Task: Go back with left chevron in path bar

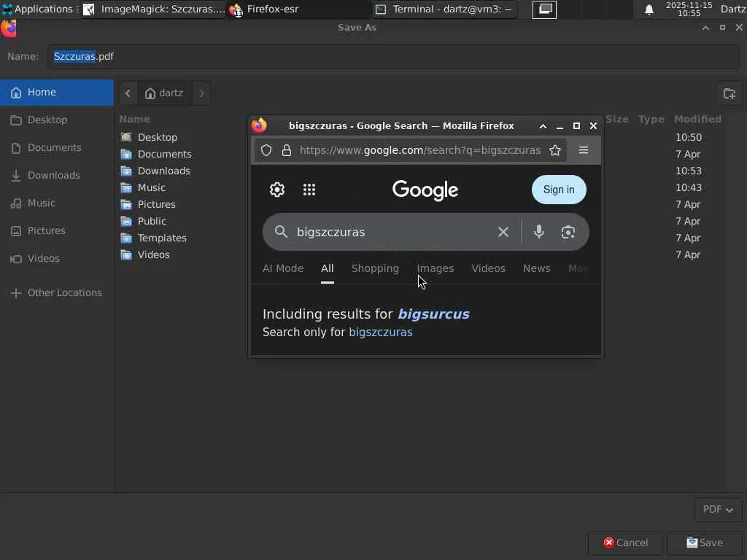Action: 128,93
